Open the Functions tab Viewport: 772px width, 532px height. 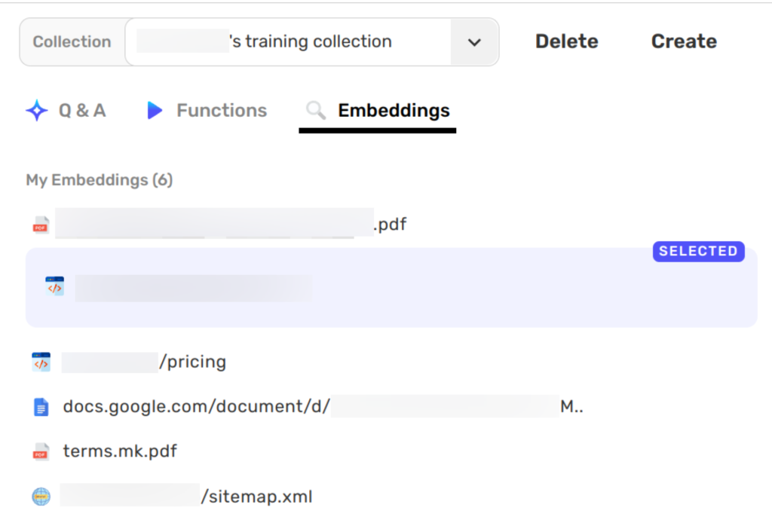221,111
